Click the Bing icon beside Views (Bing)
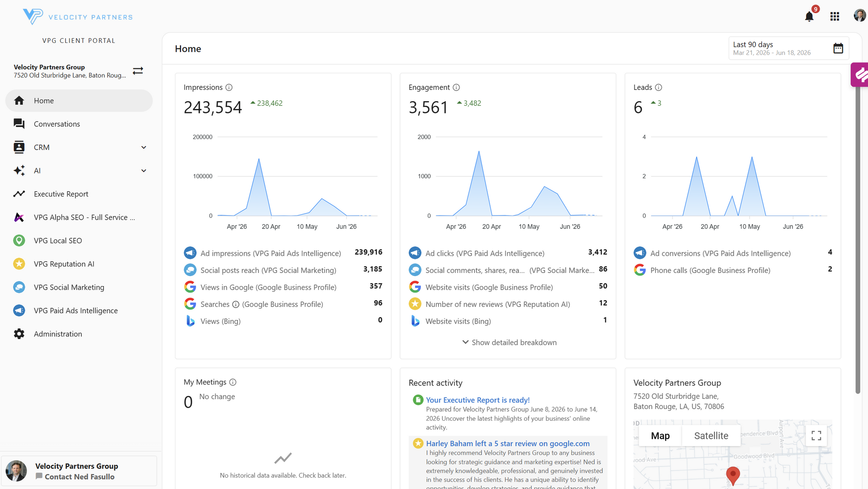 (190, 321)
